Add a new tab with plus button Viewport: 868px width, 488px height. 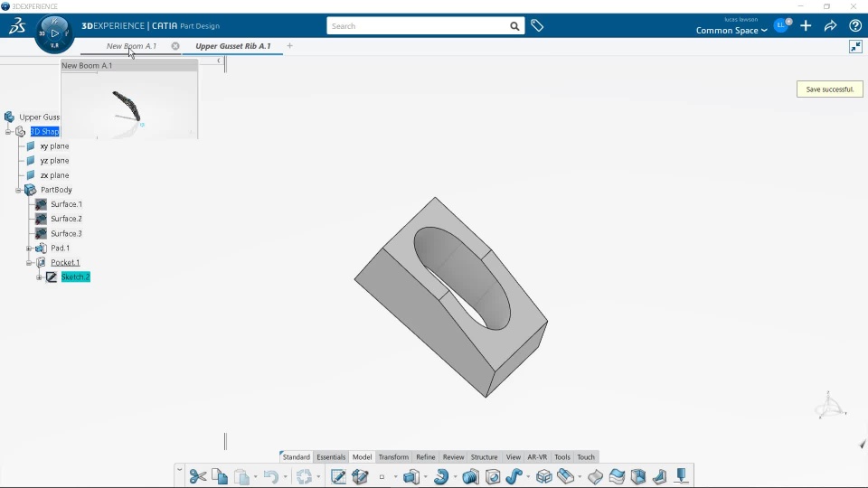pyautogui.click(x=289, y=46)
